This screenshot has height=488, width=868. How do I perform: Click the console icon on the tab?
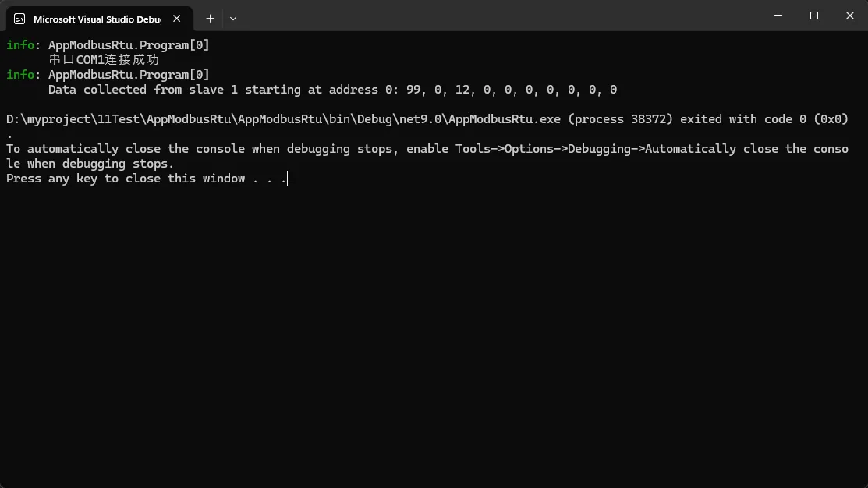click(19, 19)
